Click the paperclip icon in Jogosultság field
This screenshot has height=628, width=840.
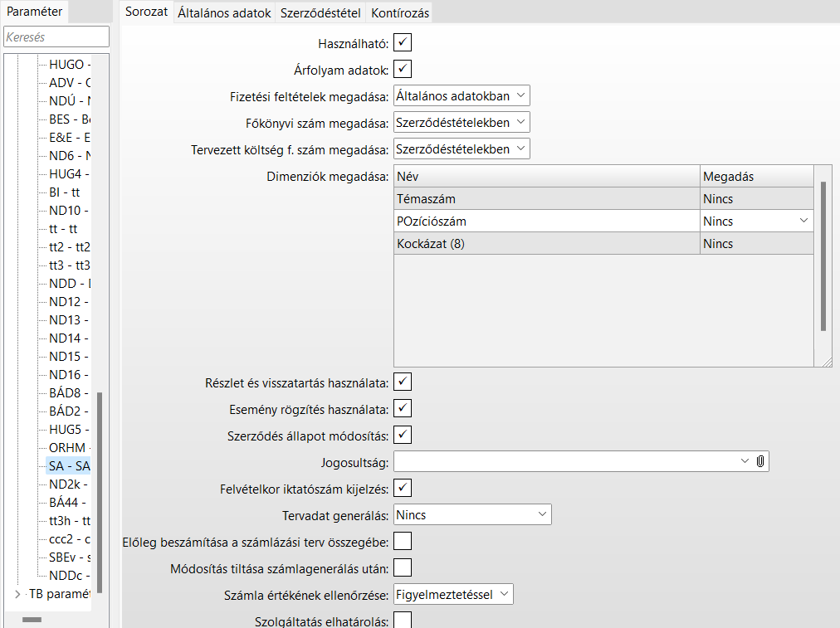click(759, 462)
